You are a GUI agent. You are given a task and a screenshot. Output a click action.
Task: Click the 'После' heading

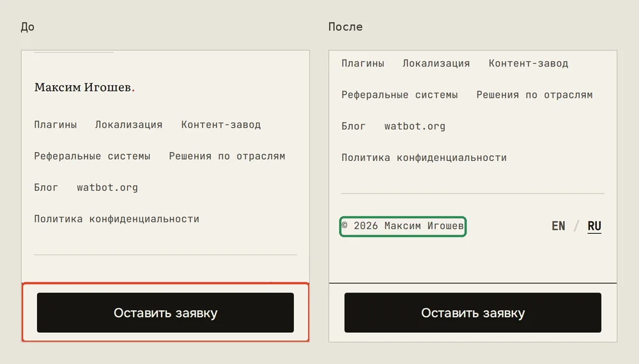pyautogui.click(x=345, y=27)
